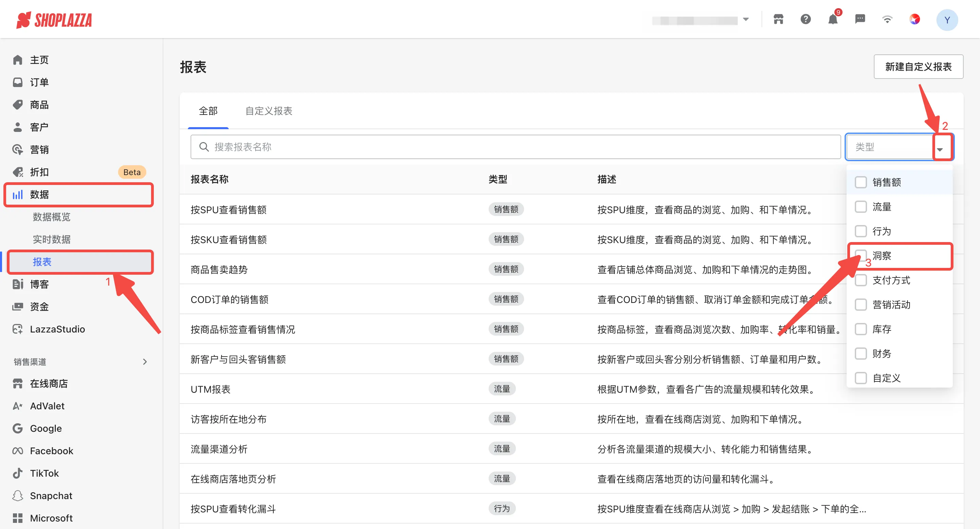The image size is (980, 529).
Task: Open the chat messages icon
Action: tap(860, 19)
